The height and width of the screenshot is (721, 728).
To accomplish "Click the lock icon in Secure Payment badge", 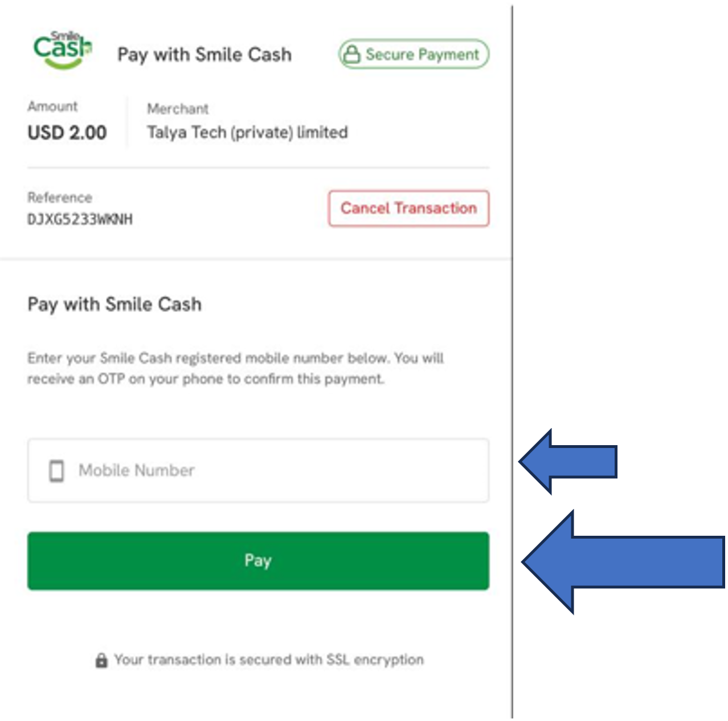I will [351, 54].
